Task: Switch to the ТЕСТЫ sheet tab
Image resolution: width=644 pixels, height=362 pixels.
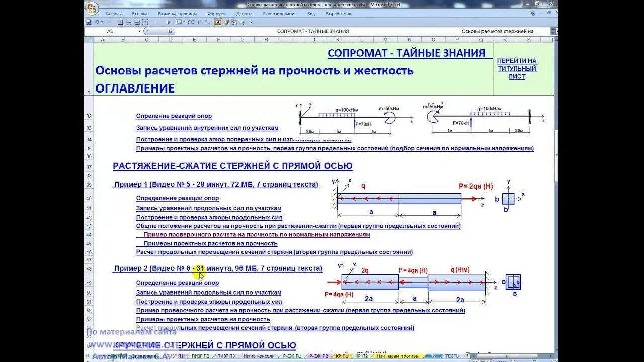Action: pyautogui.click(x=452, y=356)
